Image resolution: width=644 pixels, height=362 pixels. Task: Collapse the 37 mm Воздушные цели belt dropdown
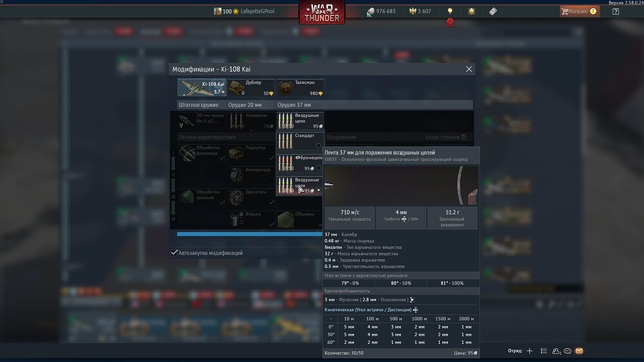[300, 121]
